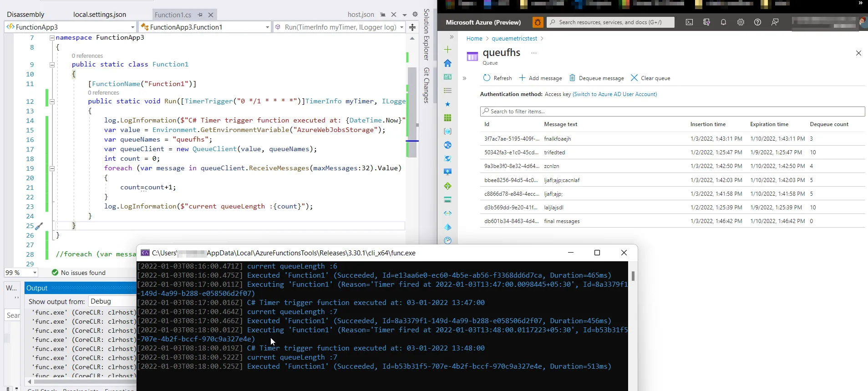Collapse the Function1 class outline

pyautogui.click(x=52, y=65)
